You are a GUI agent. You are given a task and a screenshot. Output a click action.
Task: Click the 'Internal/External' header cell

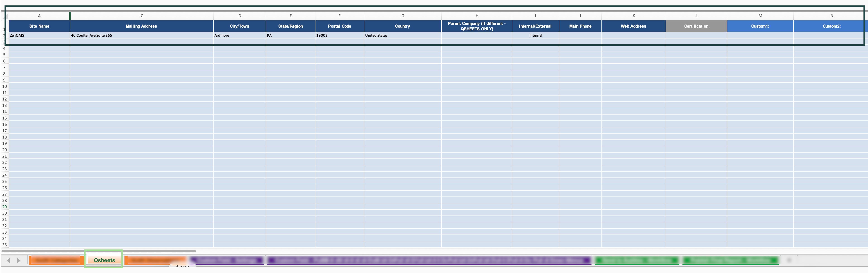coord(535,26)
